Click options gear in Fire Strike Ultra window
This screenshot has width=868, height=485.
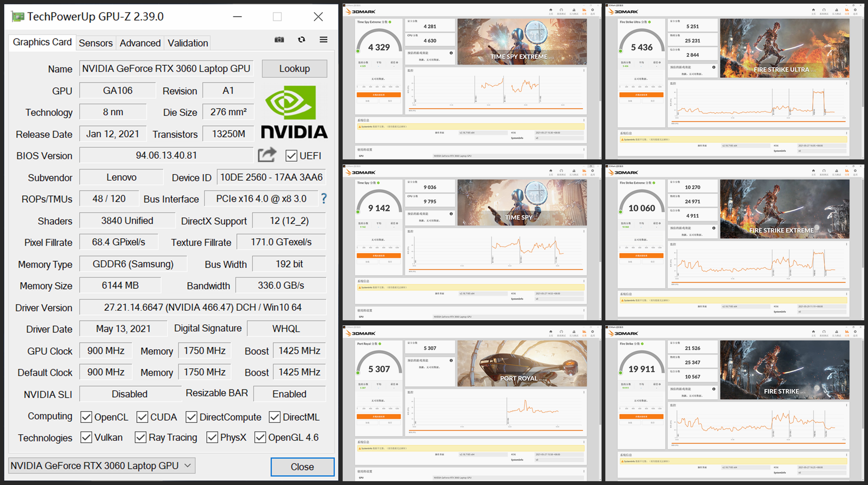pyautogui.click(x=855, y=10)
